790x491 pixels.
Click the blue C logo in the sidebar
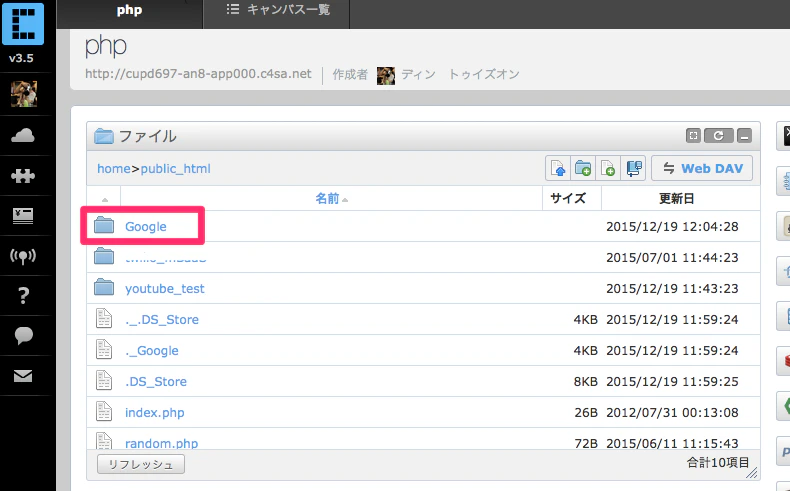click(x=23, y=23)
